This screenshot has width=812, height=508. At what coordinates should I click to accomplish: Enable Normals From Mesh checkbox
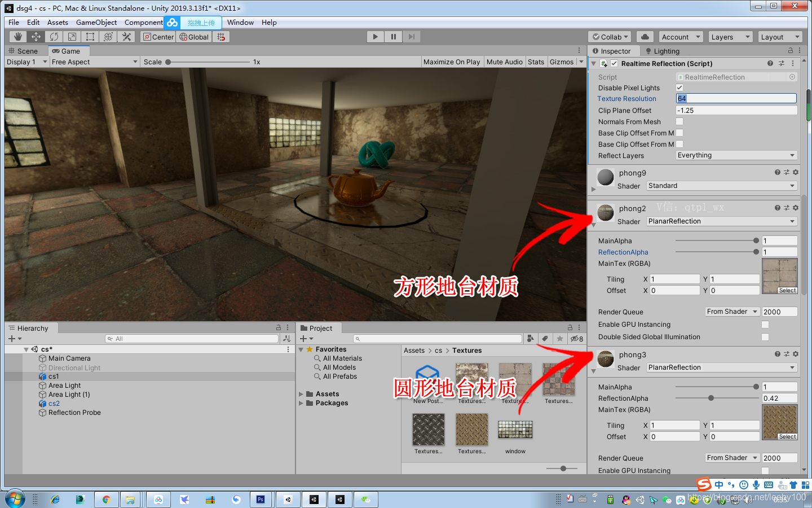(x=679, y=121)
